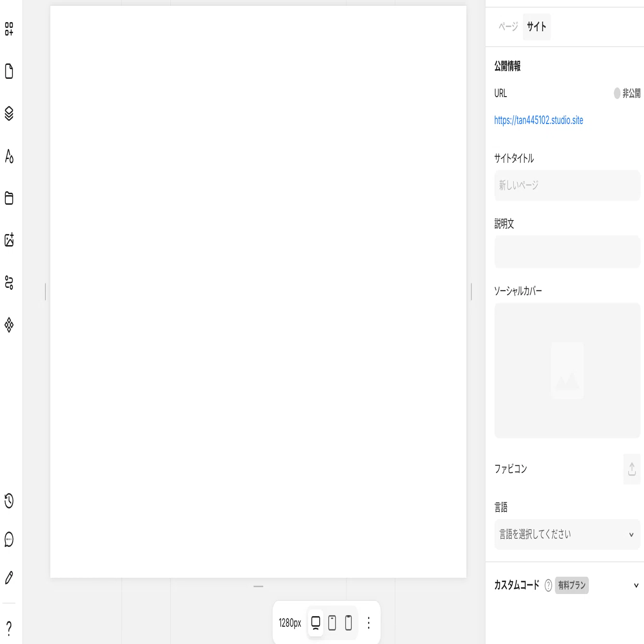The height and width of the screenshot is (644, 644).
Task: Open the viewport more options menu
Action: point(369,623)
